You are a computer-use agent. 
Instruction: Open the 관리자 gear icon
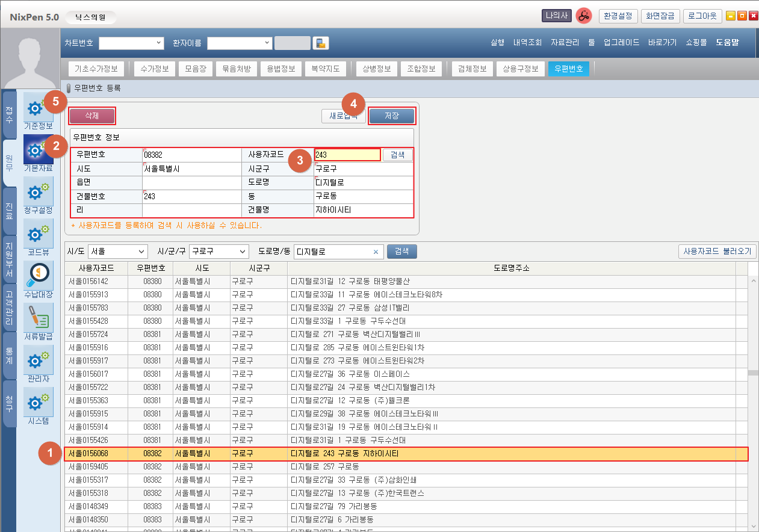pos(38,360)
